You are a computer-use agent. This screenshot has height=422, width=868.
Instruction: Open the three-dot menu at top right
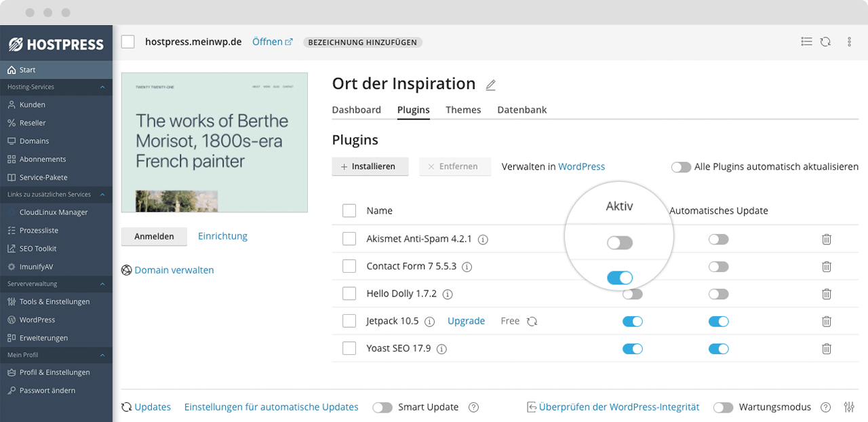[x=849, y=41]
